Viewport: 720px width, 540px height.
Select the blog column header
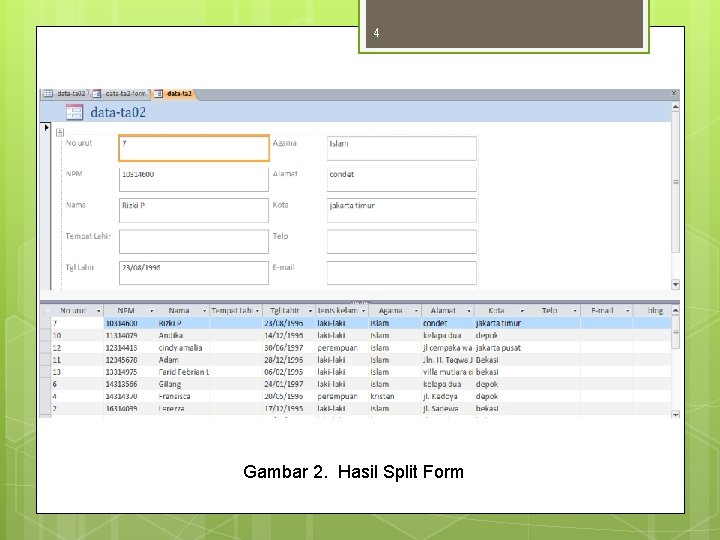click(x=652, y=311)
